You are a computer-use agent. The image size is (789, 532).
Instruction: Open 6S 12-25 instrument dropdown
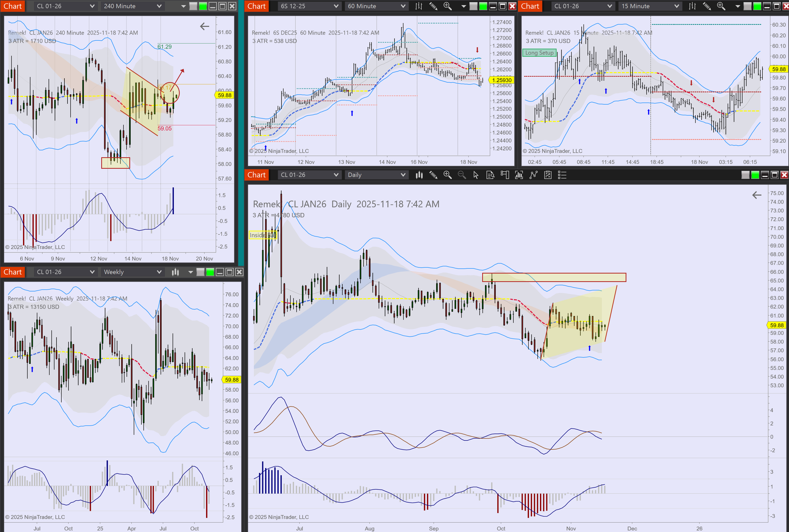309,6
